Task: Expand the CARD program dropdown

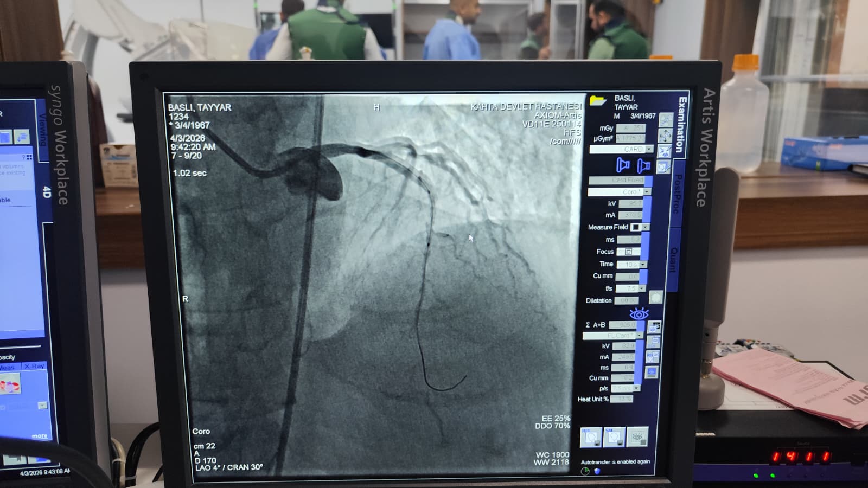Action: pos(649,149)
